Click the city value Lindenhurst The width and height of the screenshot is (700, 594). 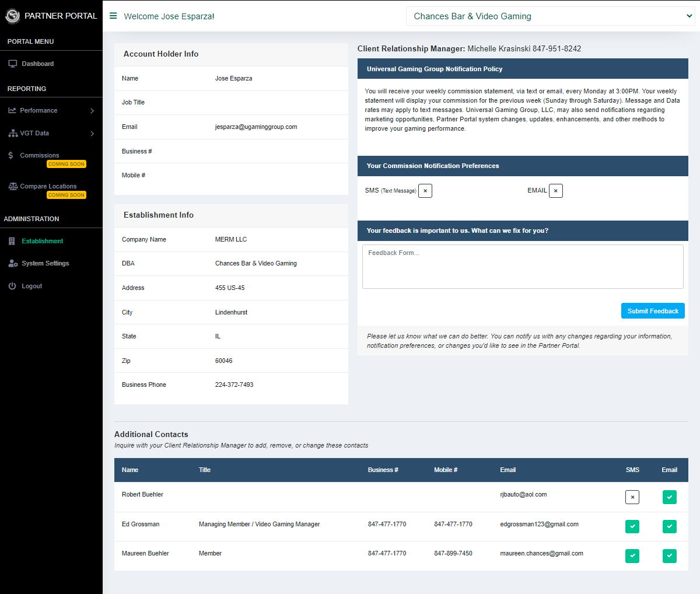coord(231,312)
